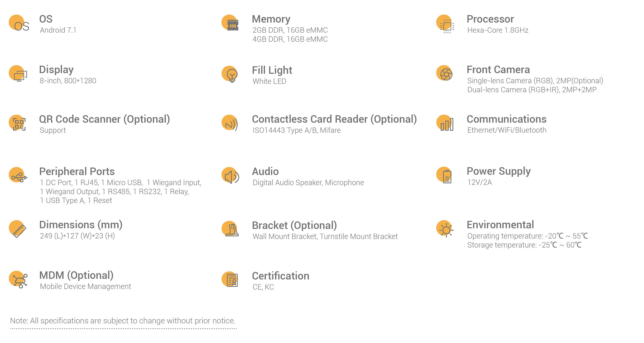Select the MDM cloud network icon

coord(18,280)
